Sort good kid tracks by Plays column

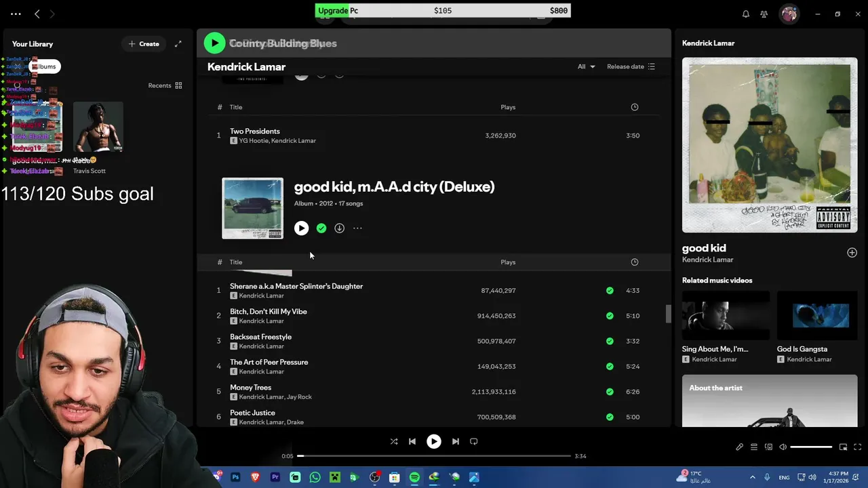508,262
